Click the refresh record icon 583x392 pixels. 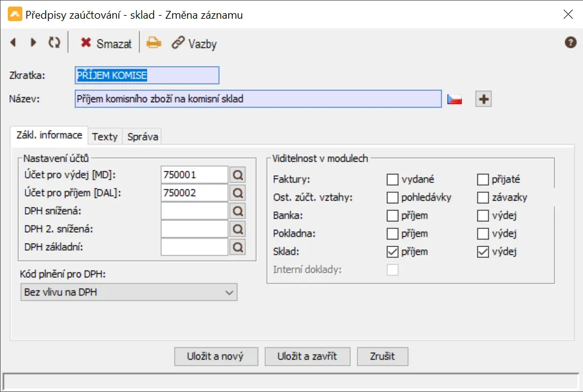click(54, 43)
